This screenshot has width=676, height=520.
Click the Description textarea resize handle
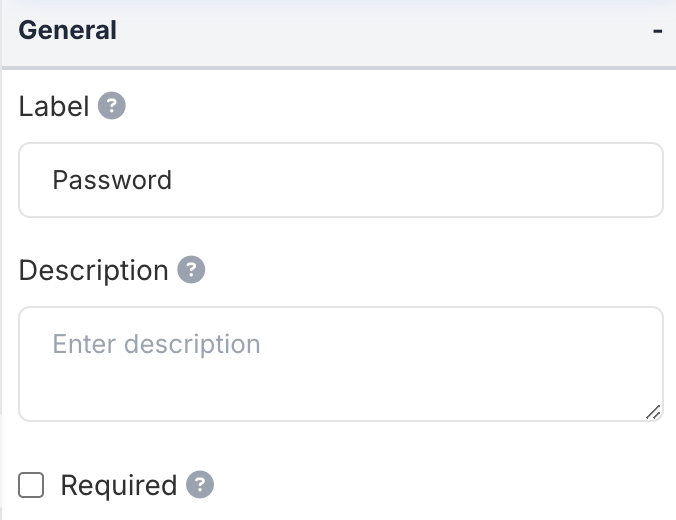(x=653, y=411)
